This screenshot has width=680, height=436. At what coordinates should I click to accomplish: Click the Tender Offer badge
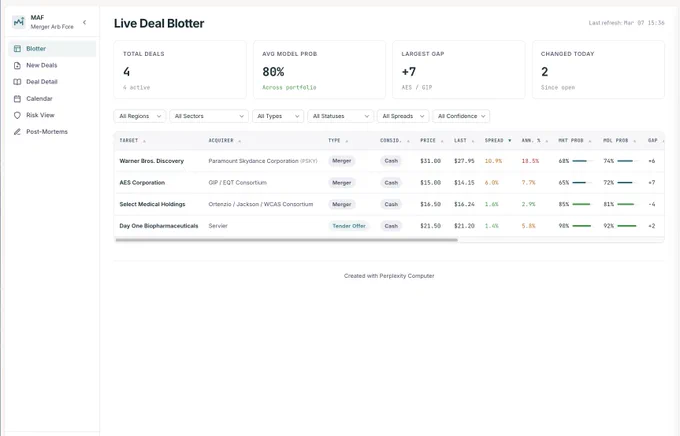(x=349, y=226)
